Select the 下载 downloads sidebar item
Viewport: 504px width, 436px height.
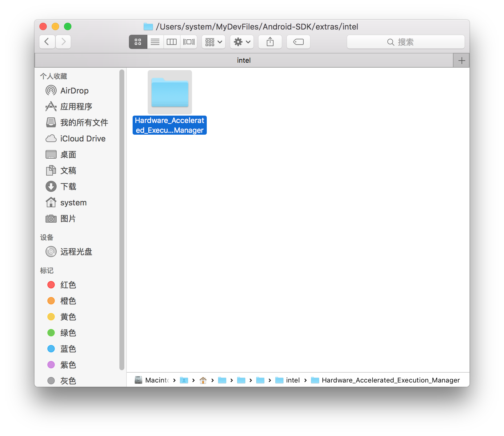[68, 187]
